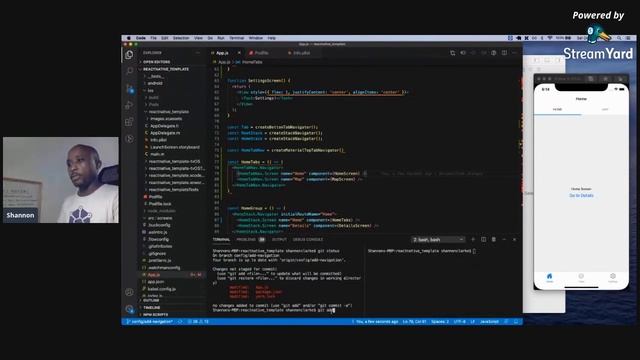Tap Settings bottom tab in simulator
640x360 pixels.
pos(613,278)
